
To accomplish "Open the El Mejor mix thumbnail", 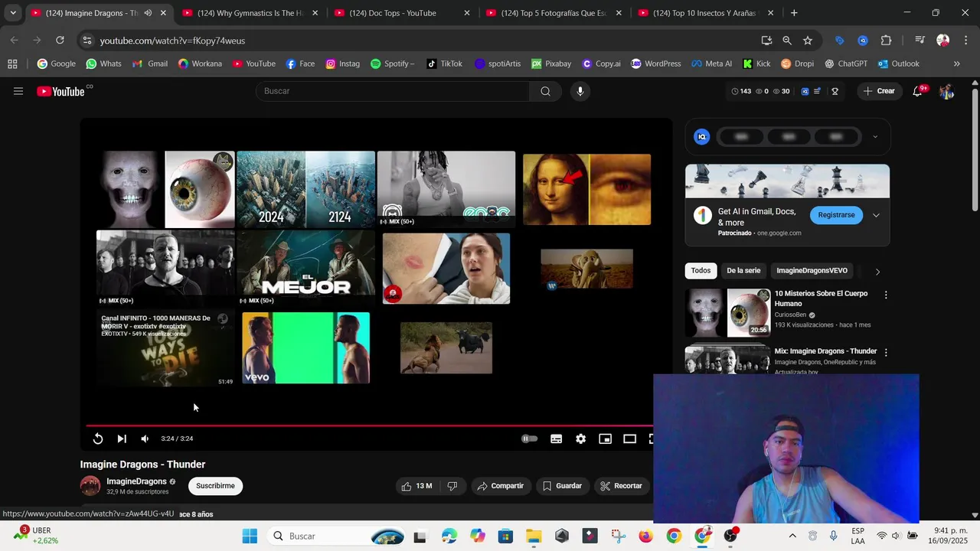I will pos(305,268).
